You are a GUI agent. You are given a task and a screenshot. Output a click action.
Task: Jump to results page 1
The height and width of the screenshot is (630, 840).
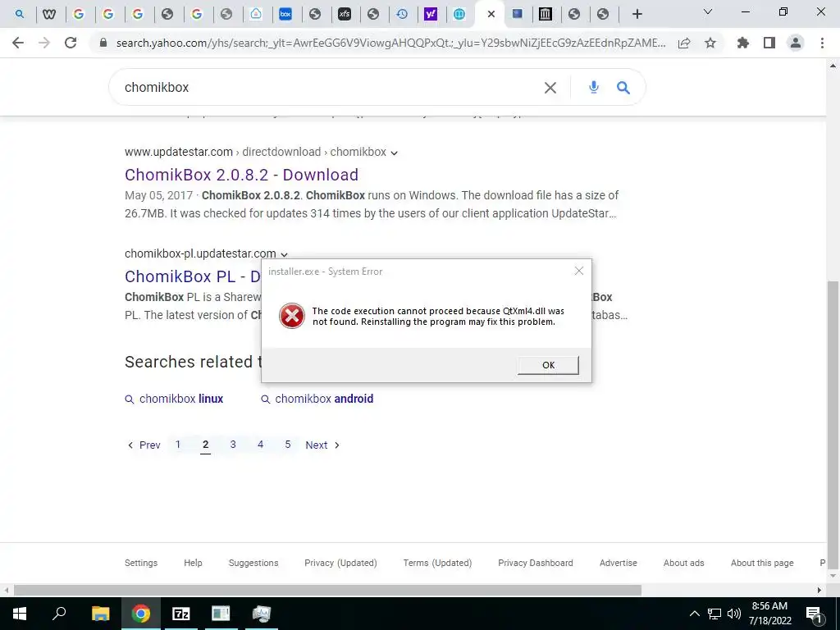coord(178,444)
